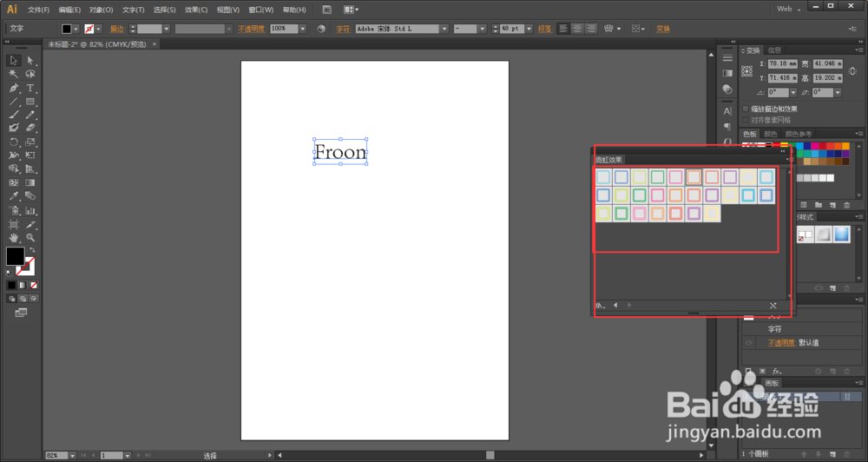Select the Blob Brush tool

(14, 128)
